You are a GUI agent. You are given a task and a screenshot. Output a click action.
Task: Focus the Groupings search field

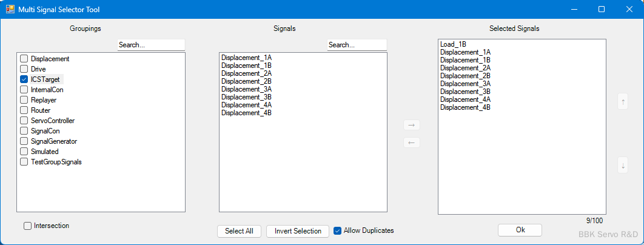pyautogui.click(x=150, y=45)
